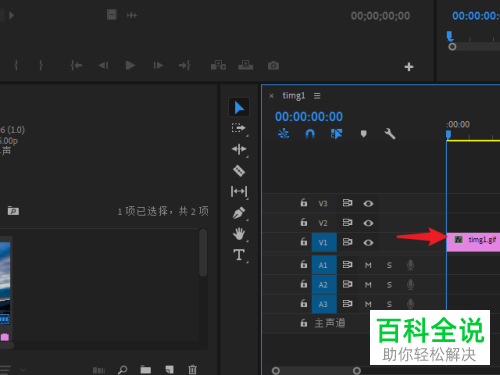Target the V2 video track
This screenshot has width=500, height=375.
[323, 223]
